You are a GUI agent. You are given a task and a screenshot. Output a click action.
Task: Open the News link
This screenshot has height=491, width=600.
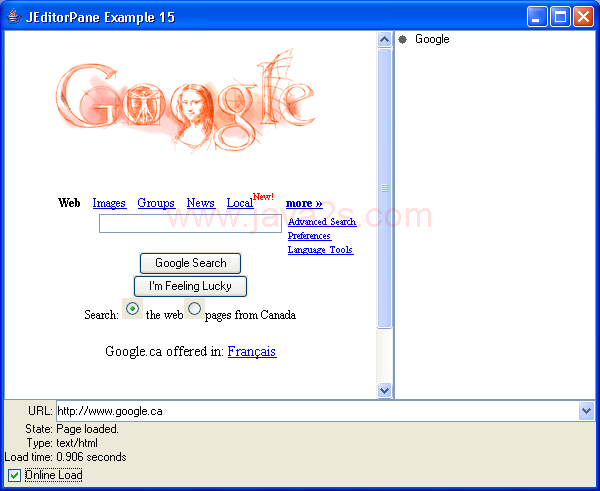point(201,203)
